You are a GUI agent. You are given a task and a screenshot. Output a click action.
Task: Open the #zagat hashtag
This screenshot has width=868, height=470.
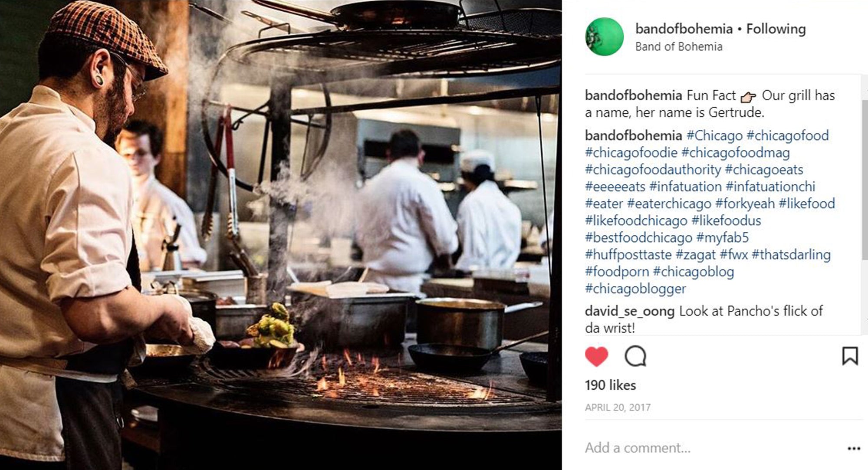(696, 255)
